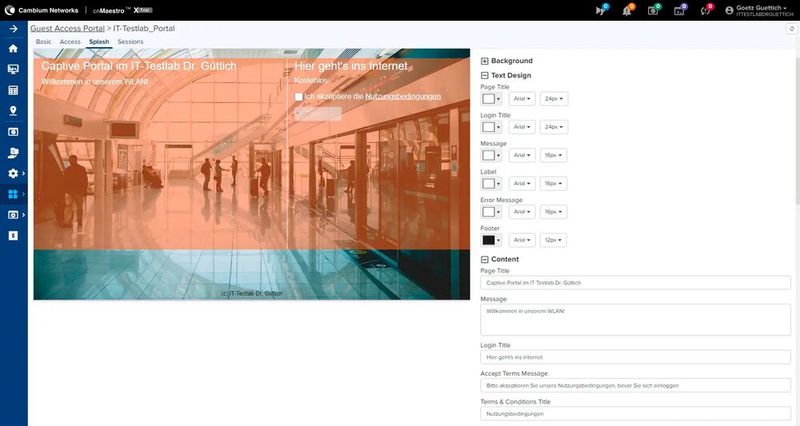Image resolution: width=800 pixels, height=426 pixels.
Task: Click the preview heading 'Hier geht's ins Internet'
Action: [x=351, y=66]
